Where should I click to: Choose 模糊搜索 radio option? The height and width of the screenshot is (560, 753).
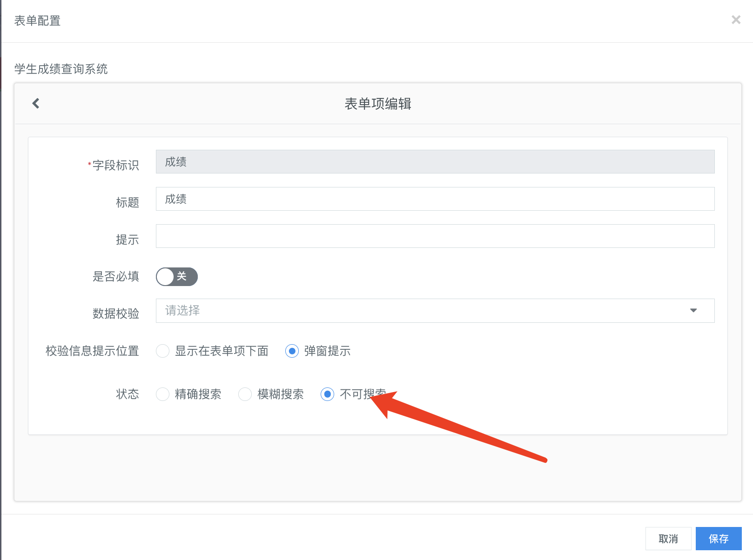pos(245,394)
